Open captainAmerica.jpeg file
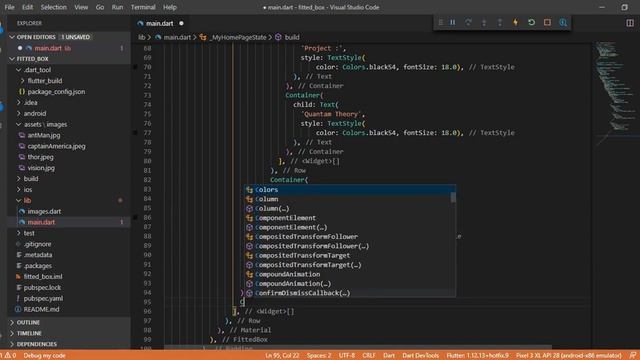 56,146
